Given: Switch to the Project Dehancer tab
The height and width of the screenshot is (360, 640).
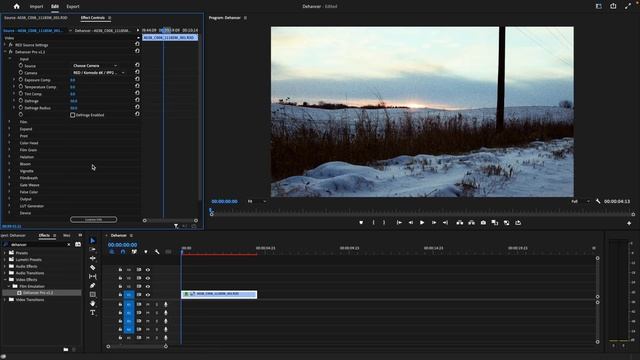Looking at the screenshot, I should (13, 236).
